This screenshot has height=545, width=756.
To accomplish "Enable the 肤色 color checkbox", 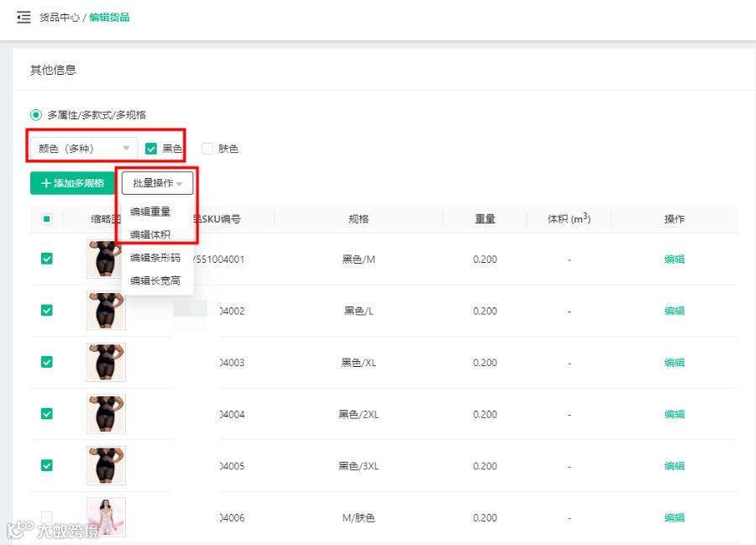I will pyautogui.click(x=207, y=148).
